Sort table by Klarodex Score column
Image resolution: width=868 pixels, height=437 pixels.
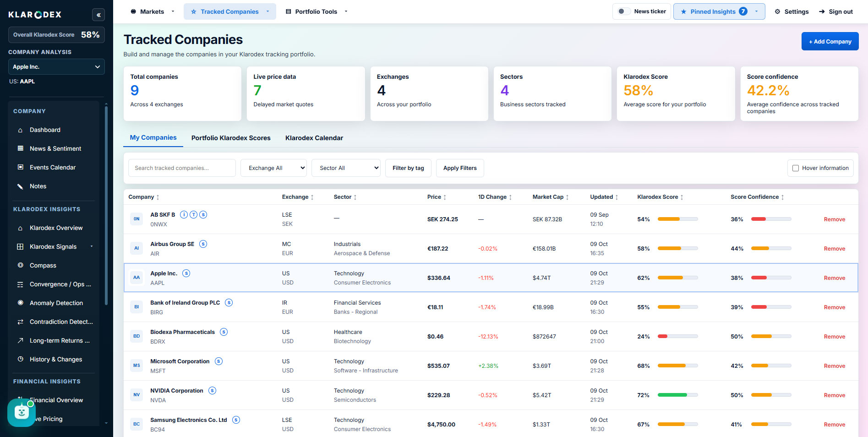pyautogui.click(x=660, y=197)
